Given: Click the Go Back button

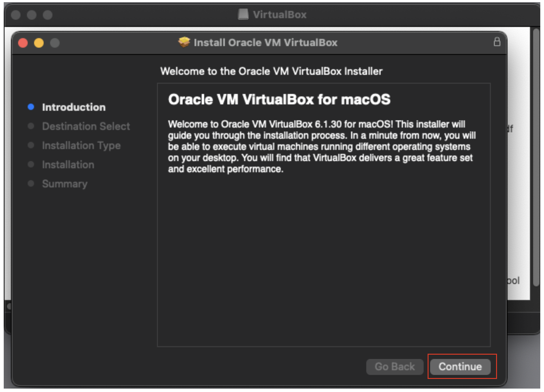Looking at the screenshot, I should tap(395, 366).
